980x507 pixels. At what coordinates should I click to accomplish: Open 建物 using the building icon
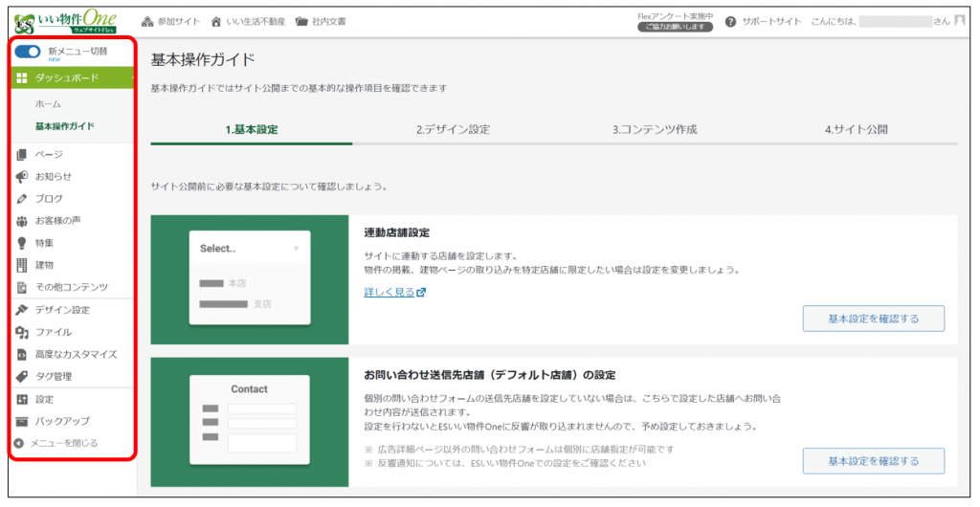22,265
